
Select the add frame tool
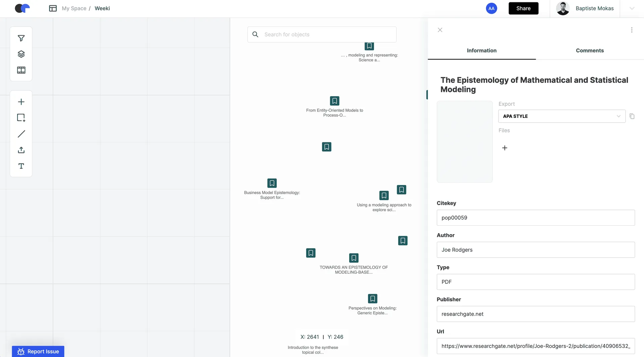point(21,118)
